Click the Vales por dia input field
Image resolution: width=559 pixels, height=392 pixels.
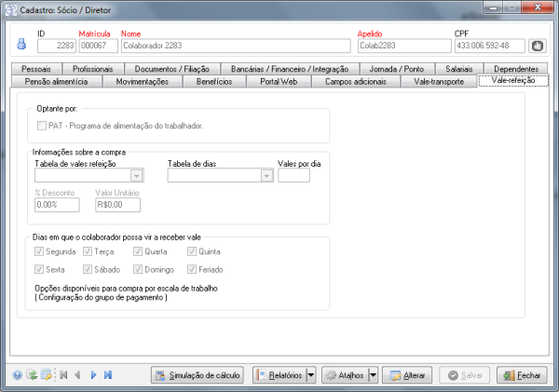[293, 175]
